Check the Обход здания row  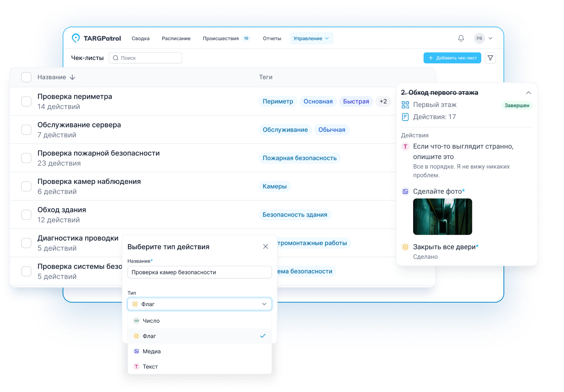[26, 215]
